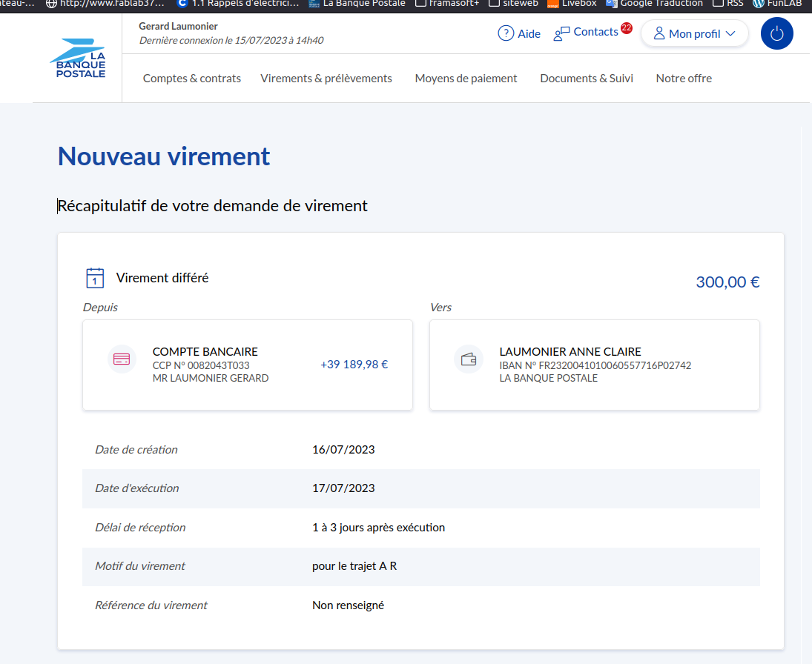Expand the Mon profil dropdown chevron

click(730, 34)
